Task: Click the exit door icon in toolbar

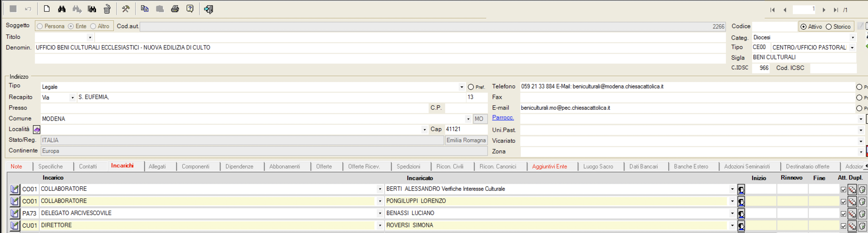Action: pyautogui.click(x=208, y=9)
